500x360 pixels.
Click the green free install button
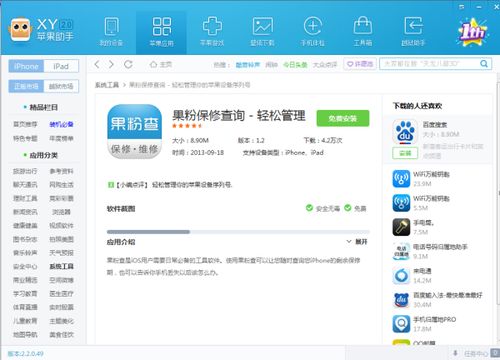tap(343, 118)
